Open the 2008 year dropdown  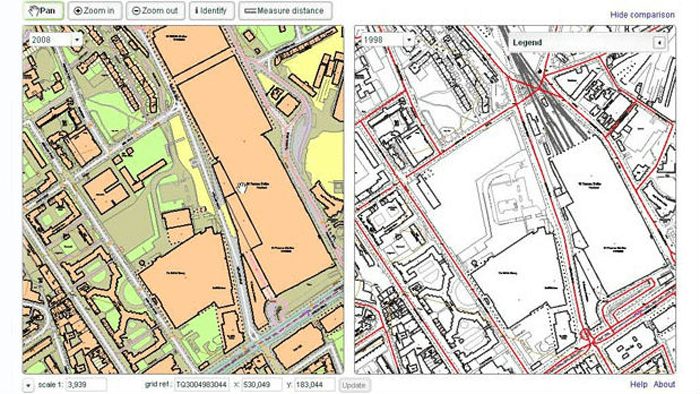point(56,40)
